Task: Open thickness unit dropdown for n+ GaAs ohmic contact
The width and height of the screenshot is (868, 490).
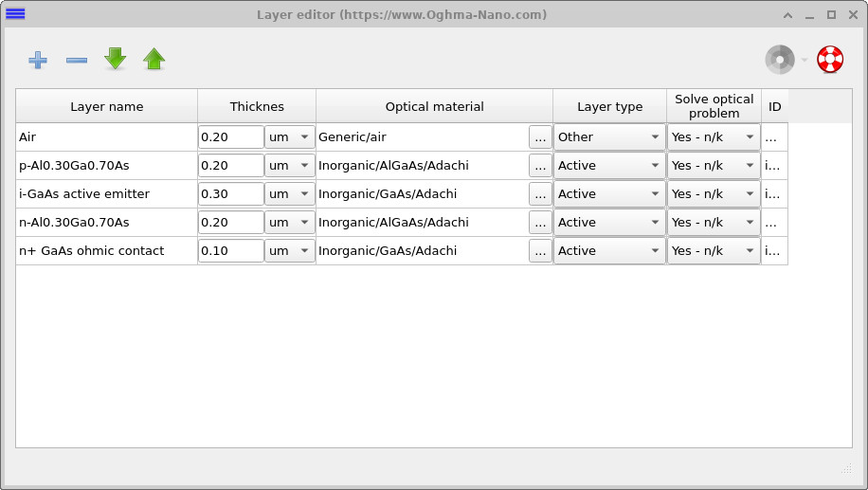Action: (290, 250)
